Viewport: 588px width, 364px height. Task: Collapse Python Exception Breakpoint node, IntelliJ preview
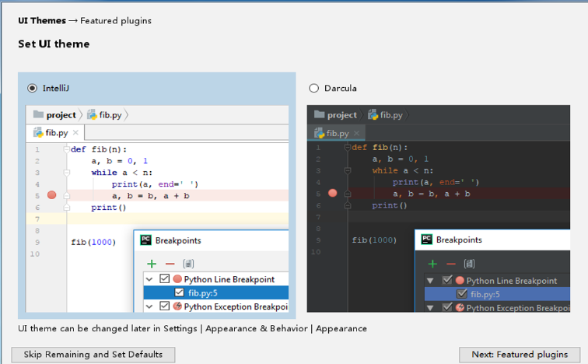click(x=149, y=306)
